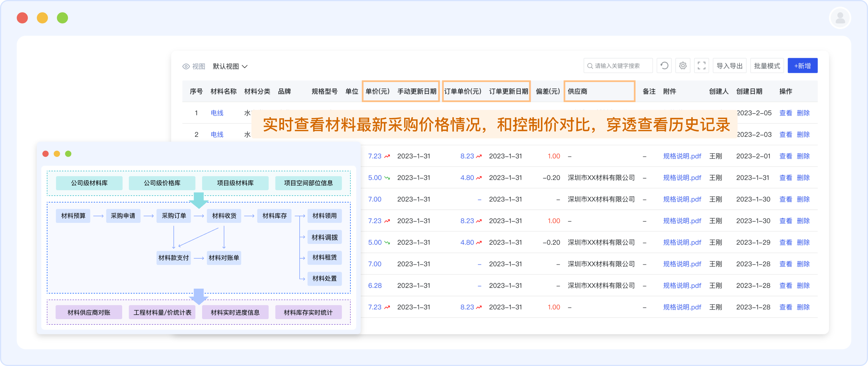Click 删除 for the 2023-2-03 row
The height and width of the screenshot is (366, 868).
point(803,134)
